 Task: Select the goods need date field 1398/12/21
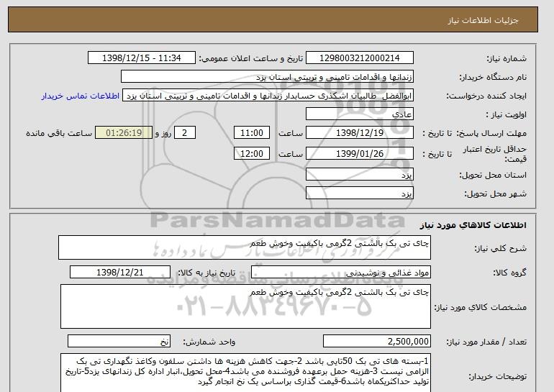[x=120, y=273]
